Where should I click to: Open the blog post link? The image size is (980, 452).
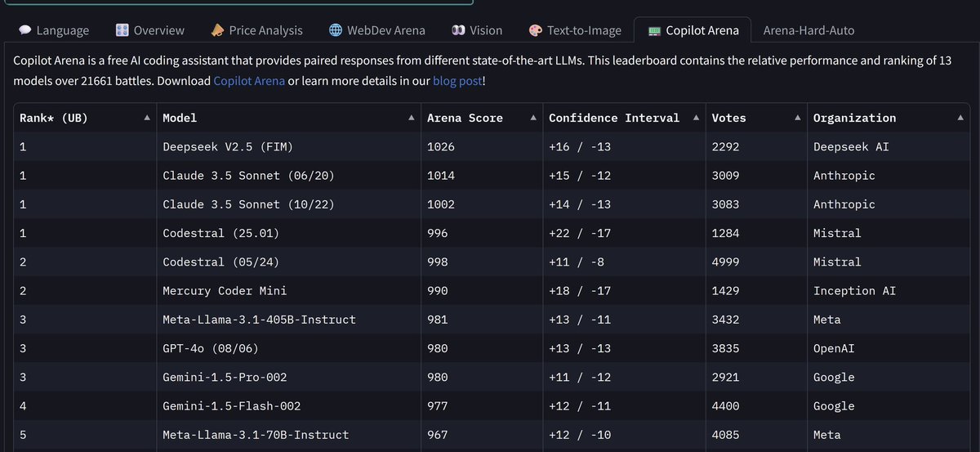click(x=457, y=81)
